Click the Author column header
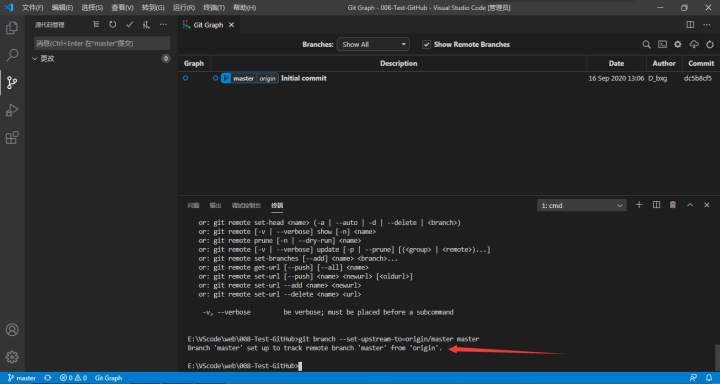720x384 pixels. [x=664, y=63]
